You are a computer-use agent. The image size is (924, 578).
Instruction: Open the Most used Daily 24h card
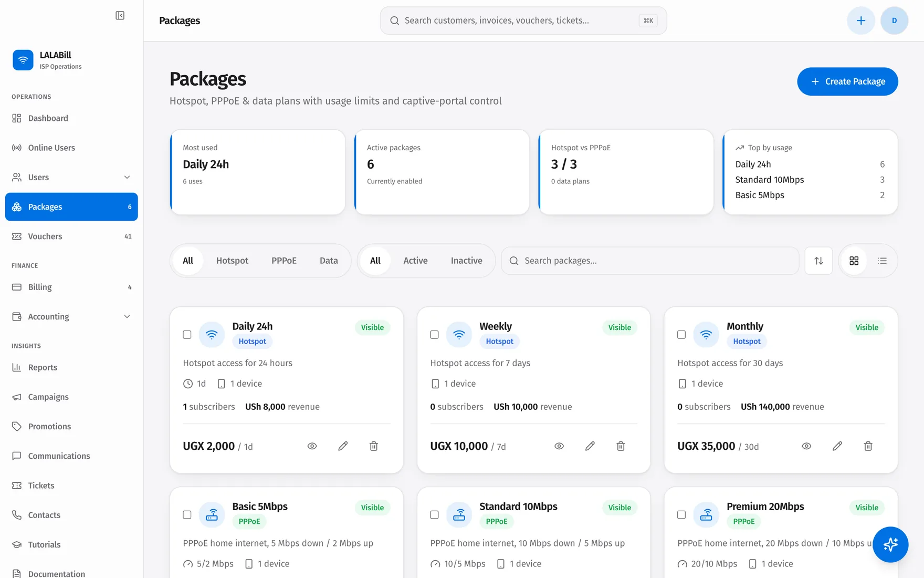(257, 172)
